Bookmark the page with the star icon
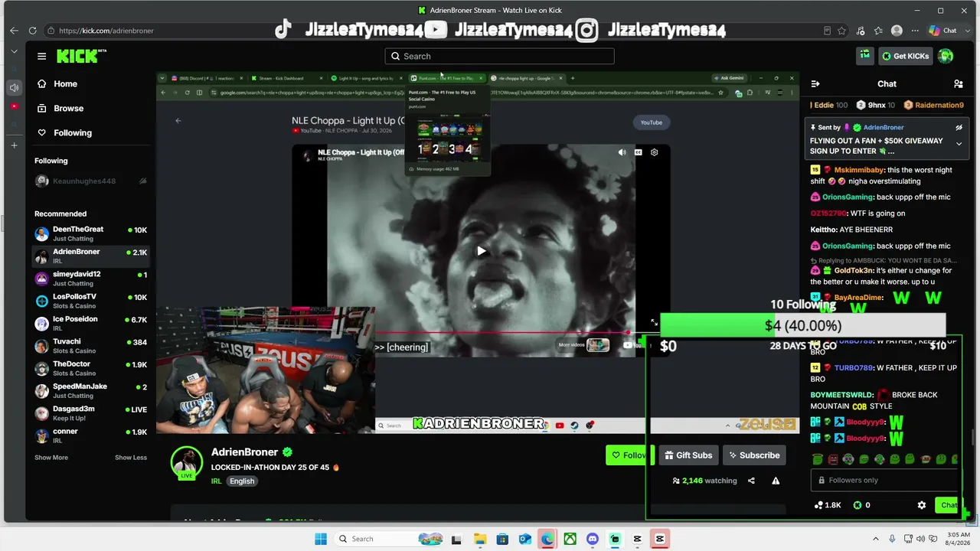980x551 pixels. point(842,31)
